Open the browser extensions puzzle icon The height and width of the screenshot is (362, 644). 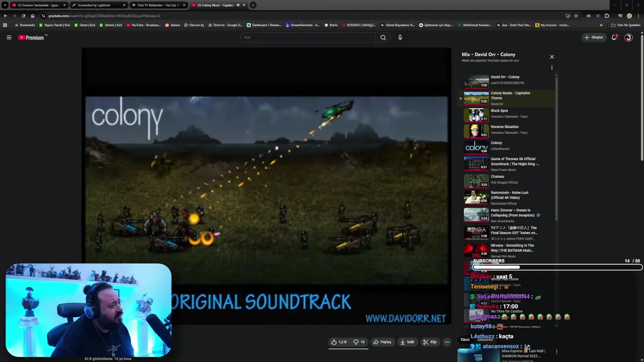[607, 16]
